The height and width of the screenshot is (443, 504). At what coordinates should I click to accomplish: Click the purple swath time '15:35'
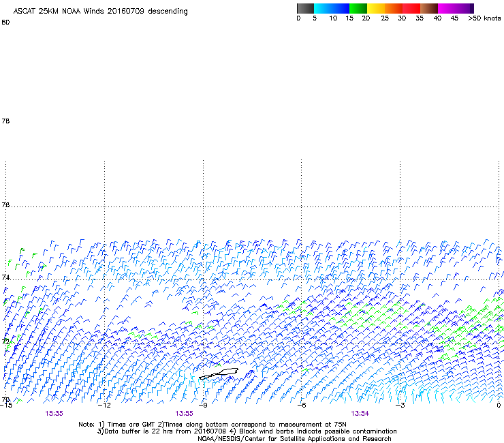pos(54,414)
